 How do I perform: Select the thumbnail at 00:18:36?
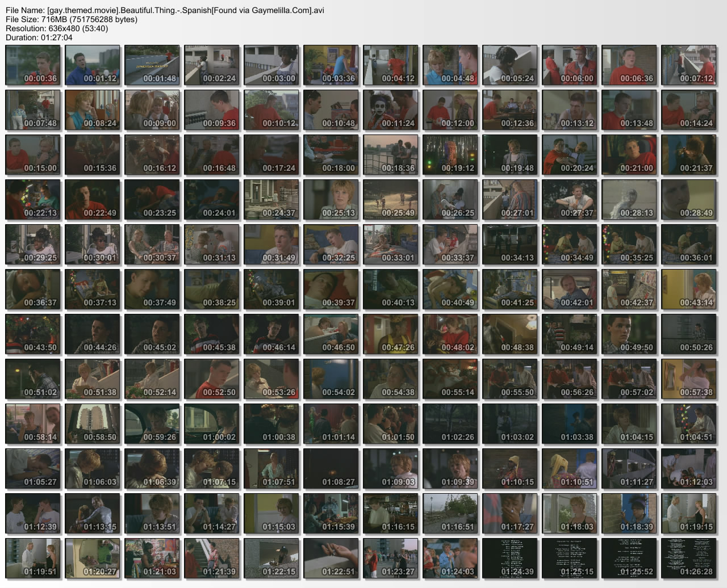pyautogui.click(x=391, y=155)
